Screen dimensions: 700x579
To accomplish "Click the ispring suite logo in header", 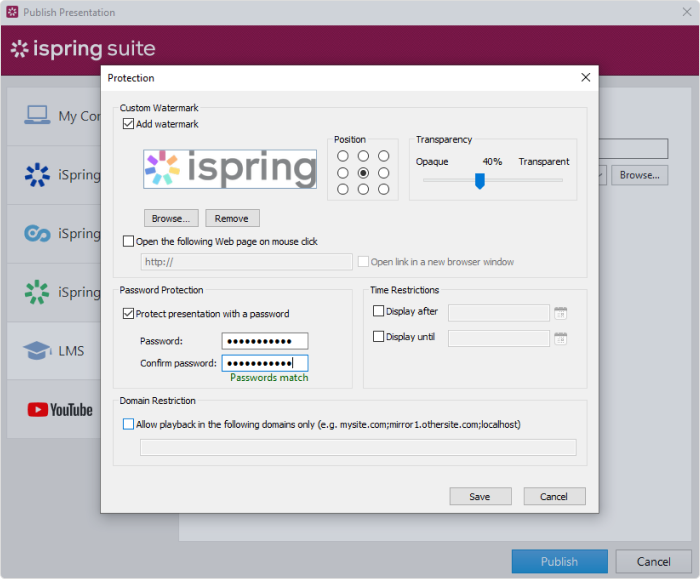I will pyautogui.click(x=83, y=49).
